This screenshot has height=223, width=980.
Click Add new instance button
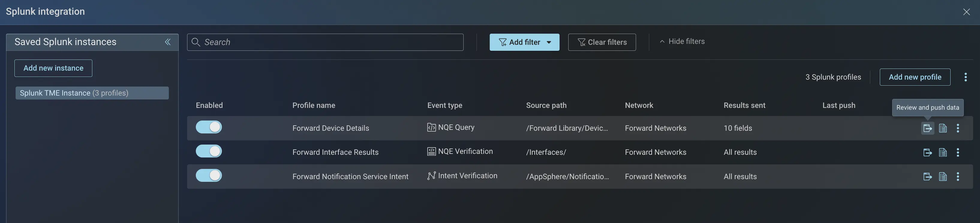coord(53,68)
